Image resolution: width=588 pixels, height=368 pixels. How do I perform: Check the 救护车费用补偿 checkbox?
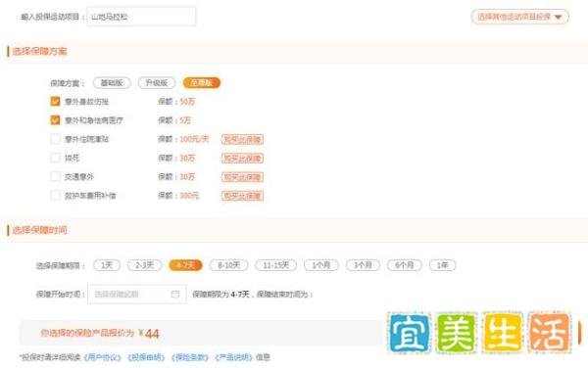pos(55,195)
